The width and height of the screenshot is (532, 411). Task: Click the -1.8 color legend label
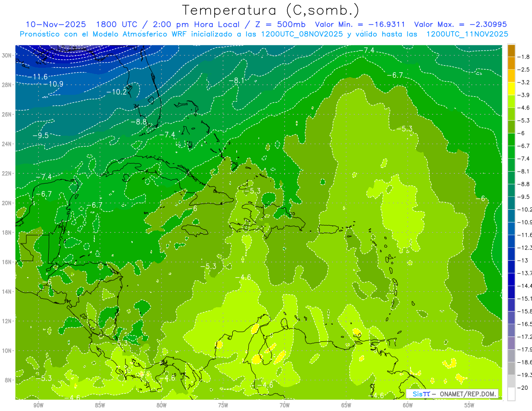524,57
